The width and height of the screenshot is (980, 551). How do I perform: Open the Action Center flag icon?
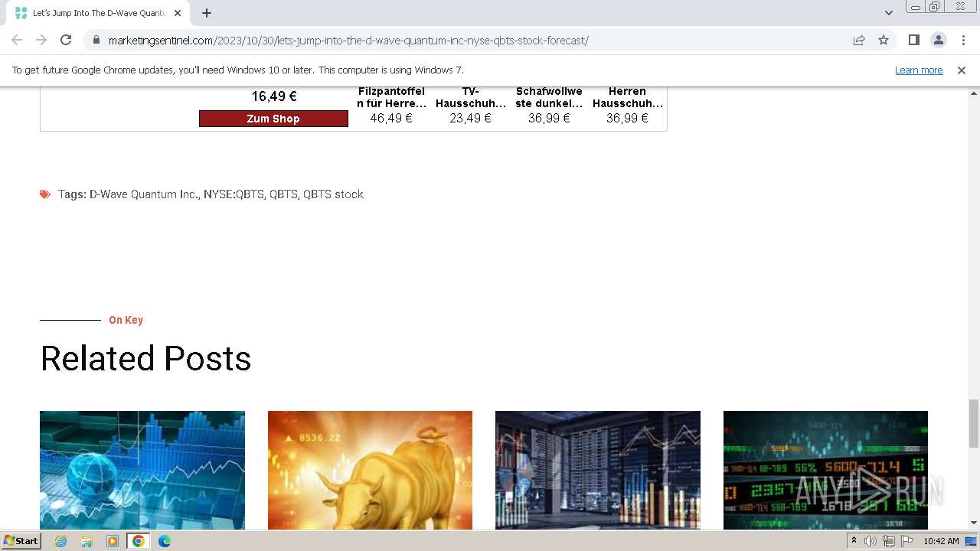pos(907,541)
